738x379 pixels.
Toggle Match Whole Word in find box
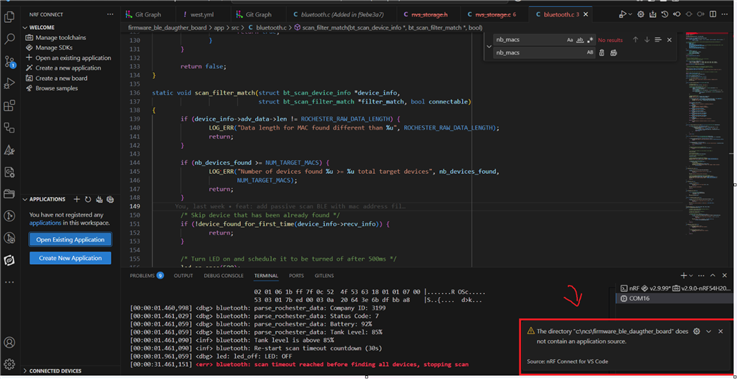pos(580,40)
